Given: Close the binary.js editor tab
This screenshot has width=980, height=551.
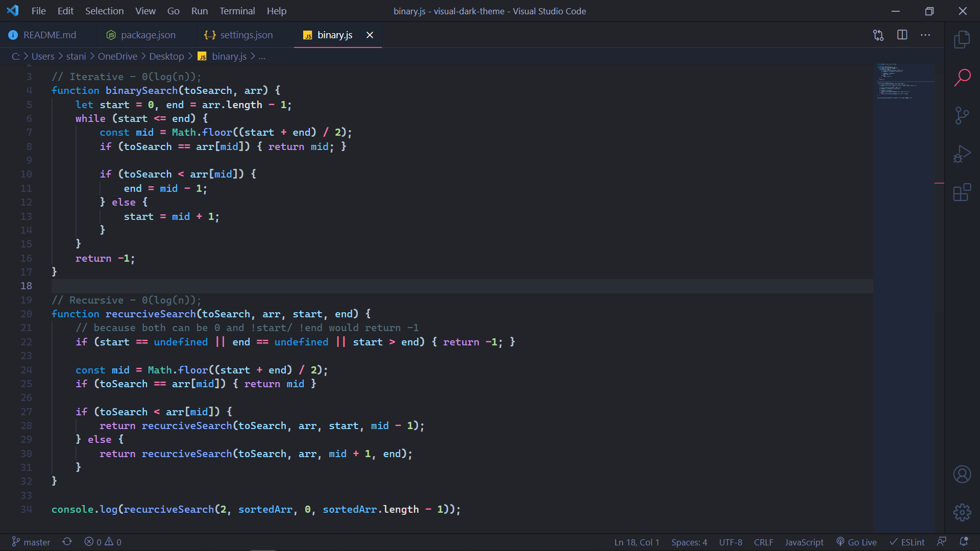Looking at the screenshot, I should pyautogui.click(x=370, y=35).
